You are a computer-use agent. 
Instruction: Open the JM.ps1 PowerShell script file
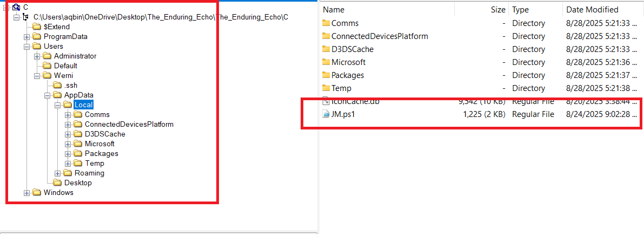coord(342,114)
